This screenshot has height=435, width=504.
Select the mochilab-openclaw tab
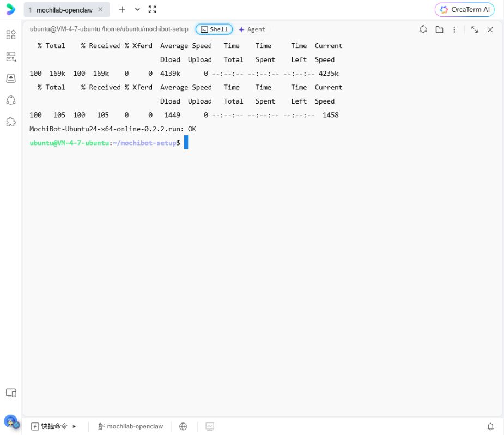point(66,10)
